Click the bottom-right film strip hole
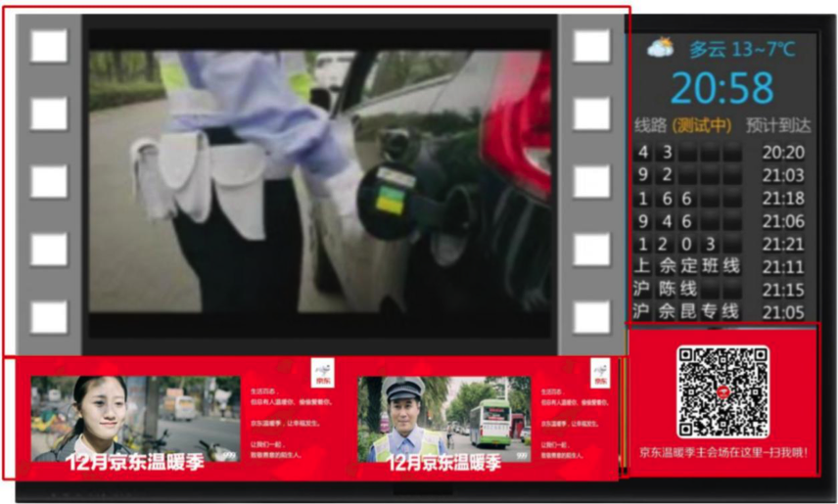Screen dimensions: 838x504 591,317
